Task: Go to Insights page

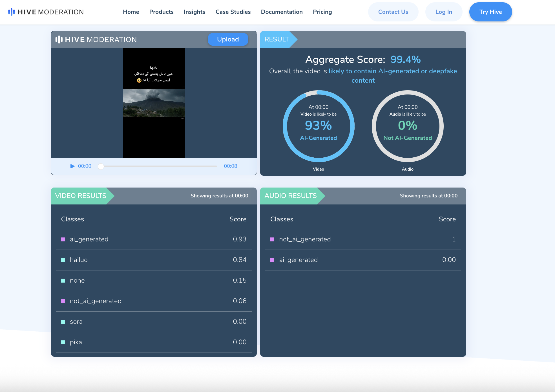Action: pos(194,12)
